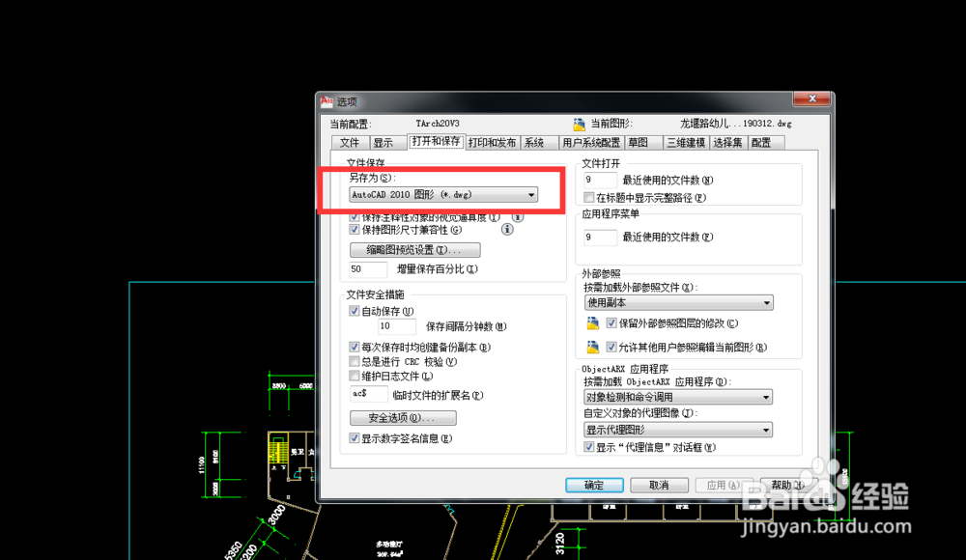Viewport: 966px width, 560px height.
Task: Click the 增量保存百分比 input field
Action: click(368, 269)
